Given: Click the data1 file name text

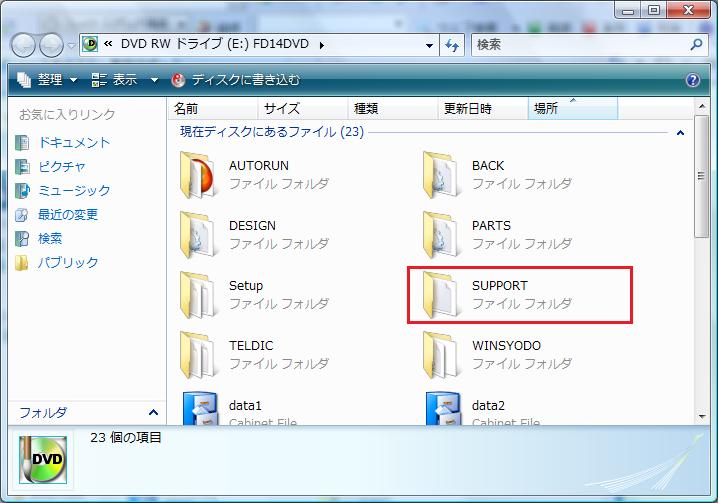Looking at the screenshot, I should point(245,405).
